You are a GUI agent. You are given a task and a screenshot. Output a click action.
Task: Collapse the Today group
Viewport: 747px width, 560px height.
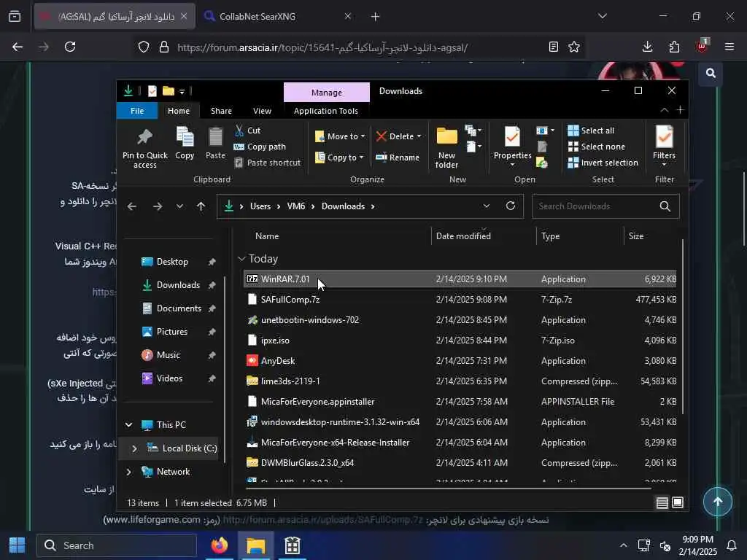tap(241, 259)
